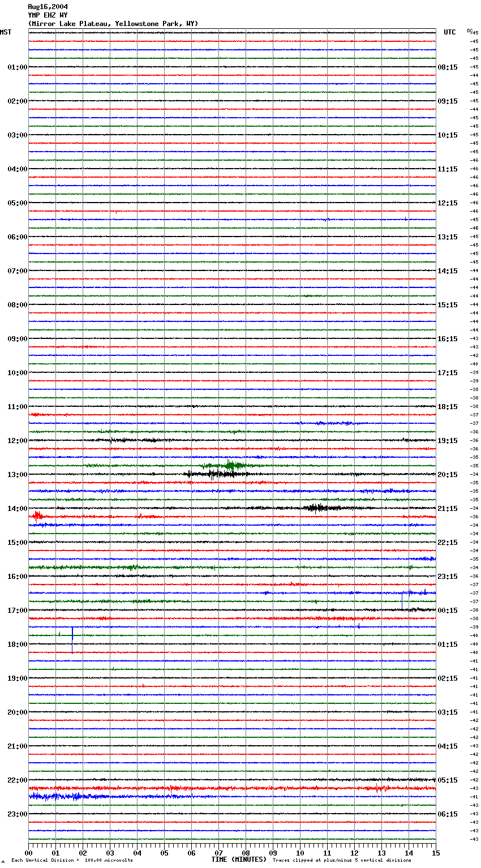Select the '07:00' MST hour label
Screen dimensions: 481x868
[18, 271]
